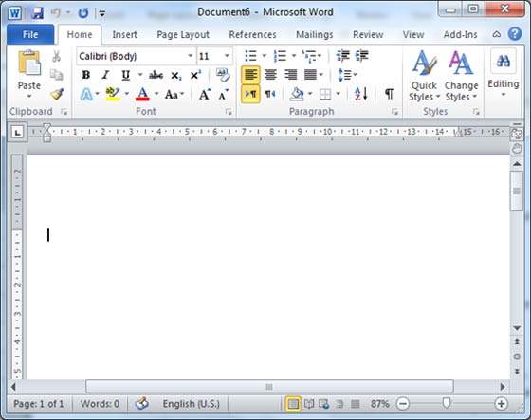Open the File tab
531x420 pixels.
[30, 34]
